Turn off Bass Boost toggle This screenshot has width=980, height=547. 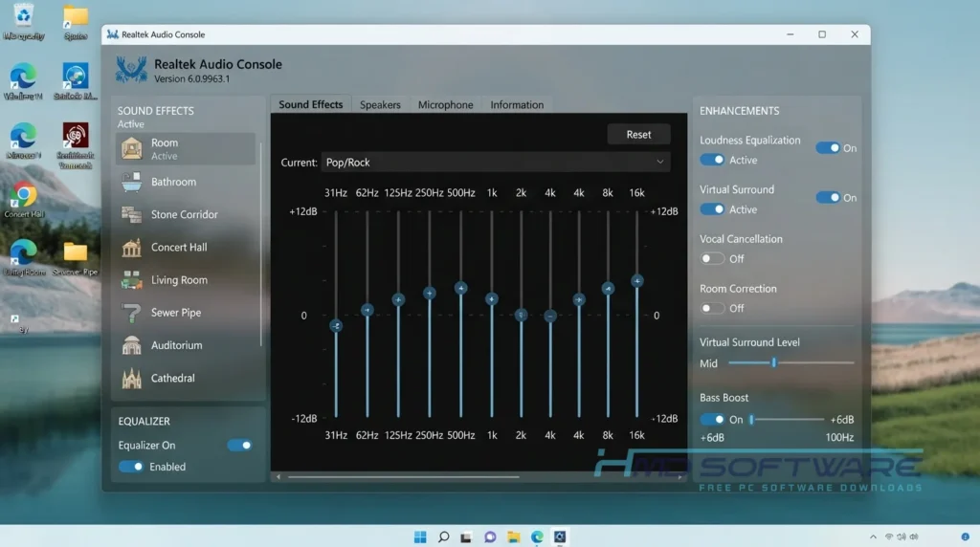point(712,420)
